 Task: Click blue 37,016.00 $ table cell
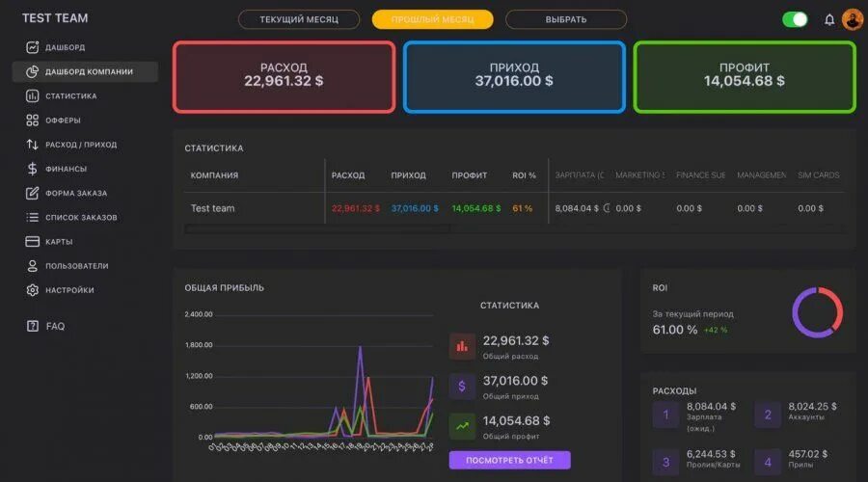tap(415, 208)
